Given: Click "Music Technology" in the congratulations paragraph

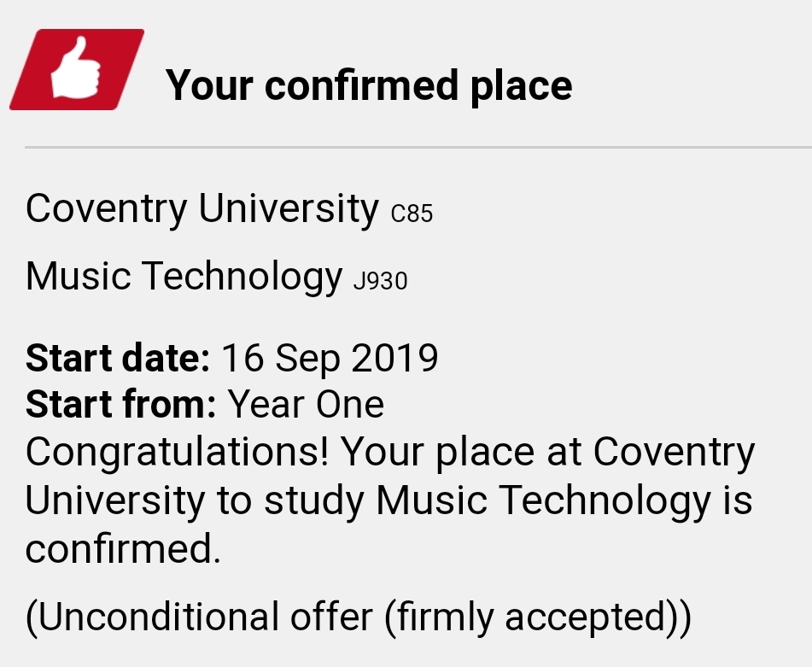Looking at the screenshot, I should click(543, 500).
